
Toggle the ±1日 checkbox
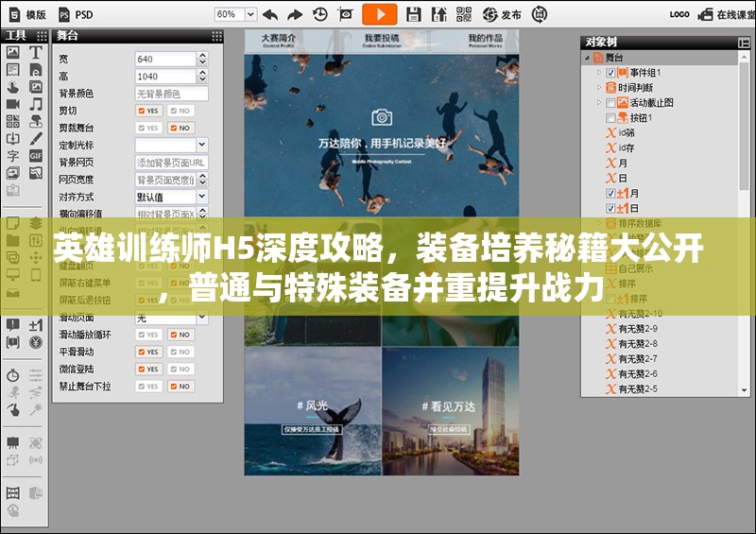click(x=610, y=208)
